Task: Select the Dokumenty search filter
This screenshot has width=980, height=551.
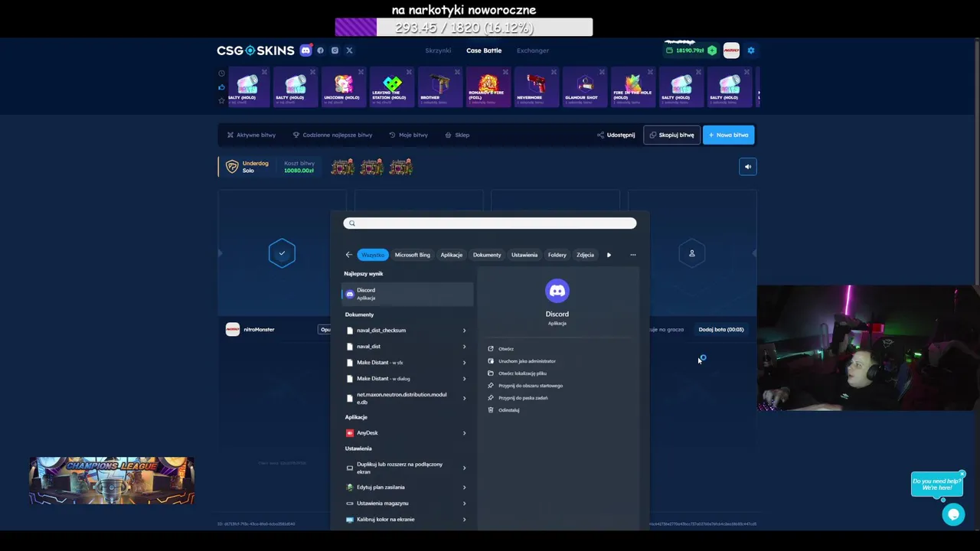Action: [487, 255]
